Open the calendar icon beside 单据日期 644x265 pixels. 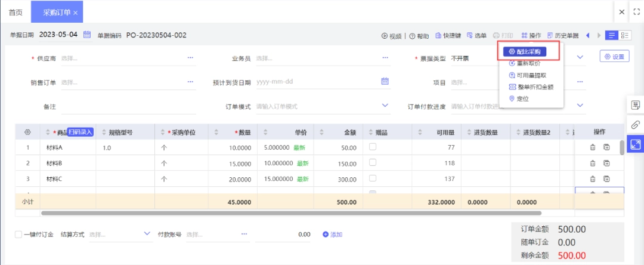87,35
